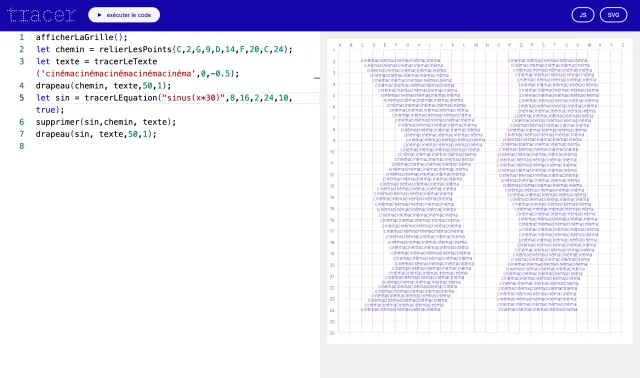Image resolution: width=640 pixels, height=378 pixels.
Task: Click line 6 supprimer(sin,chemin, texte)
Action: (106, 122)
